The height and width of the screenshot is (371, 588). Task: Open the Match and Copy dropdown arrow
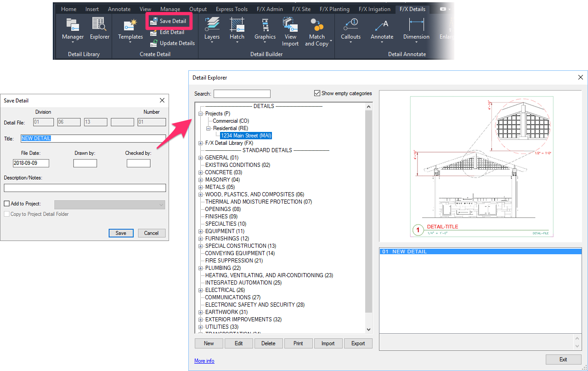coord(331,41)
